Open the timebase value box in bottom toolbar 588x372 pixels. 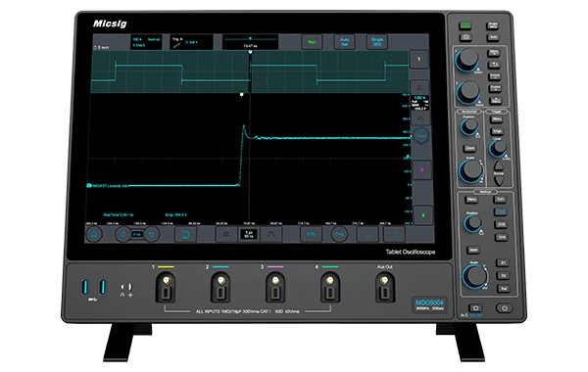[249, 235]
